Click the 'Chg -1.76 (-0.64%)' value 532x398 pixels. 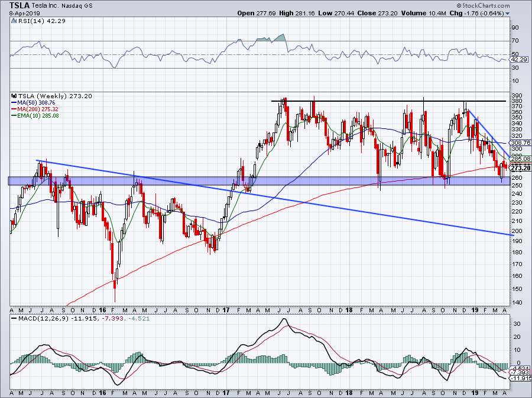(x=476, y=13)
